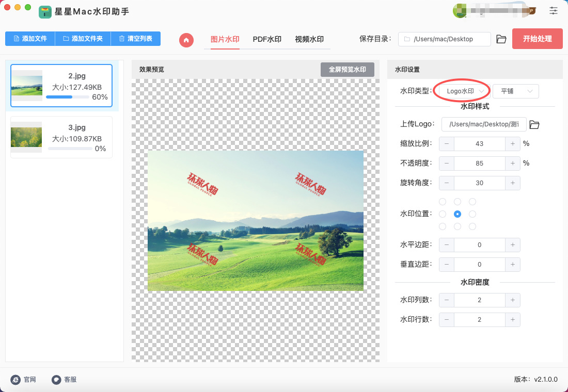Click the 开始处理 button

pyautogui.click(x=537, y=39)
